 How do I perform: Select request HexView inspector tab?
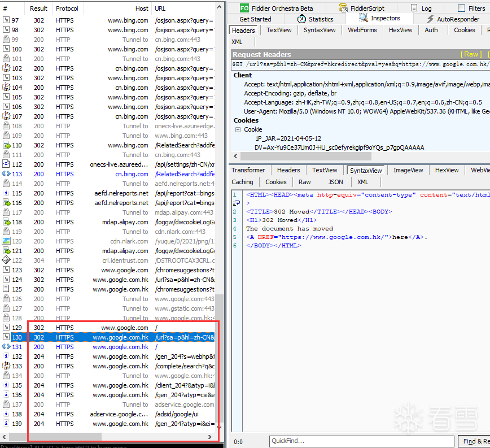click(x=400, y=31)
